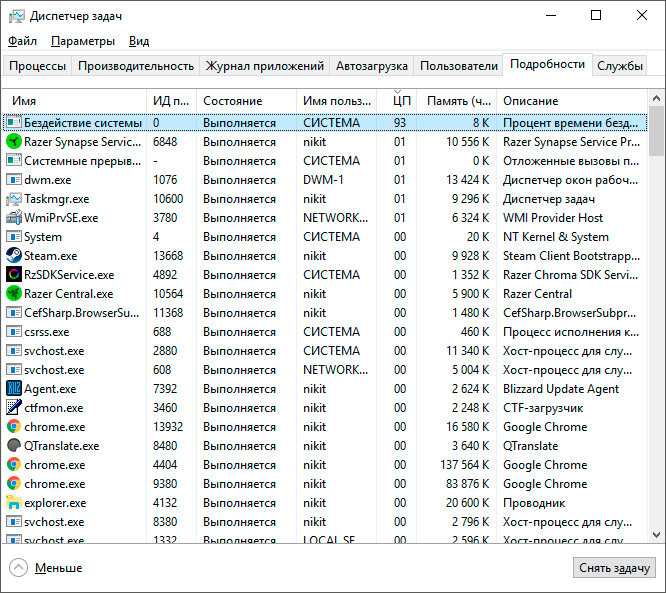Click the ctfmon.exe pen icon
The image size is (666, 593).
point(14,408)
